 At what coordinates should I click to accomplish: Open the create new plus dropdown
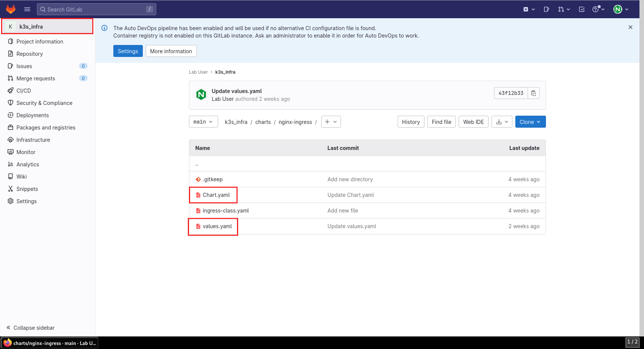click(x=529, y=9)
